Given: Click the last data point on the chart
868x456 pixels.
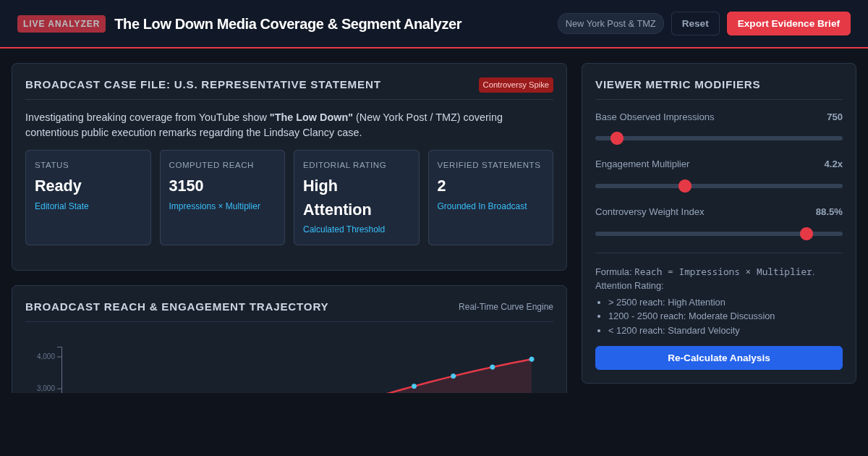Looking at the screenshot, I should point(532,359).
